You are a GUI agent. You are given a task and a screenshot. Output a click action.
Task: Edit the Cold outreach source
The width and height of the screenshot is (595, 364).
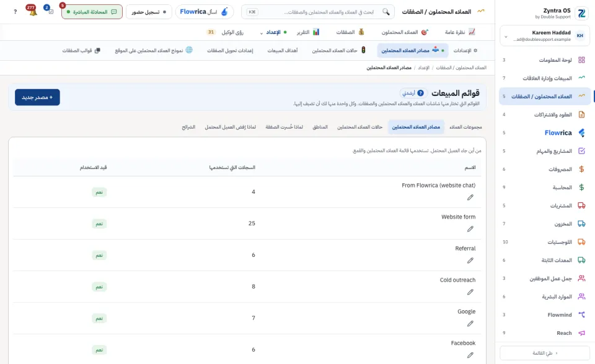click(x=470, y=292)
